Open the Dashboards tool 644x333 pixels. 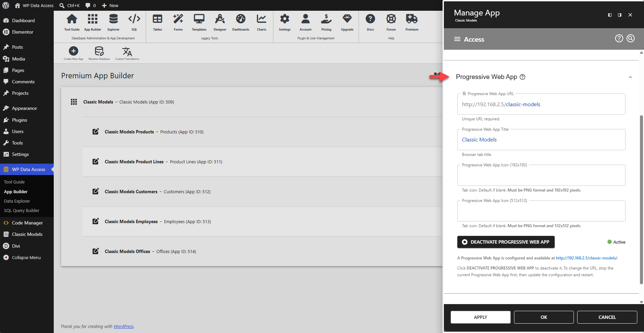click(x=241, y=22)
